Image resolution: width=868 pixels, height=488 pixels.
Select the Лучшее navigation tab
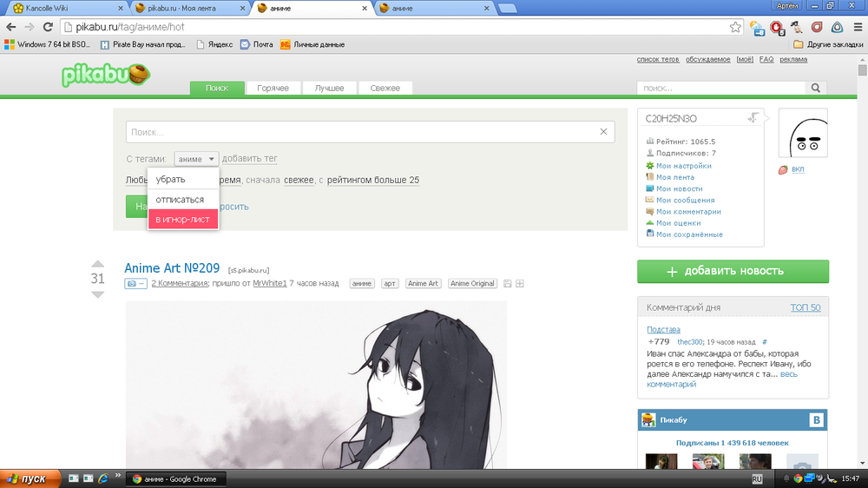(x=329, y=88)
